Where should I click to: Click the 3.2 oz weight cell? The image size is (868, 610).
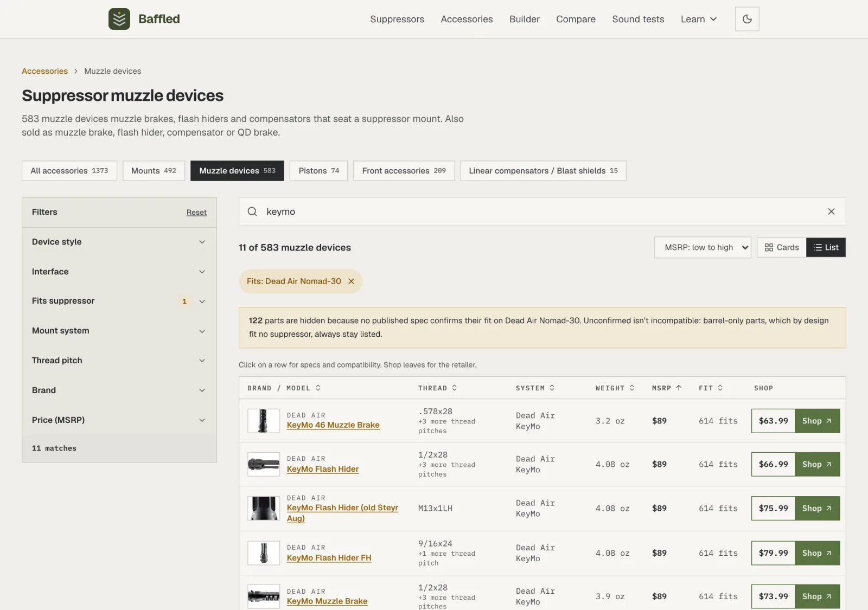[x=610, y=421]
